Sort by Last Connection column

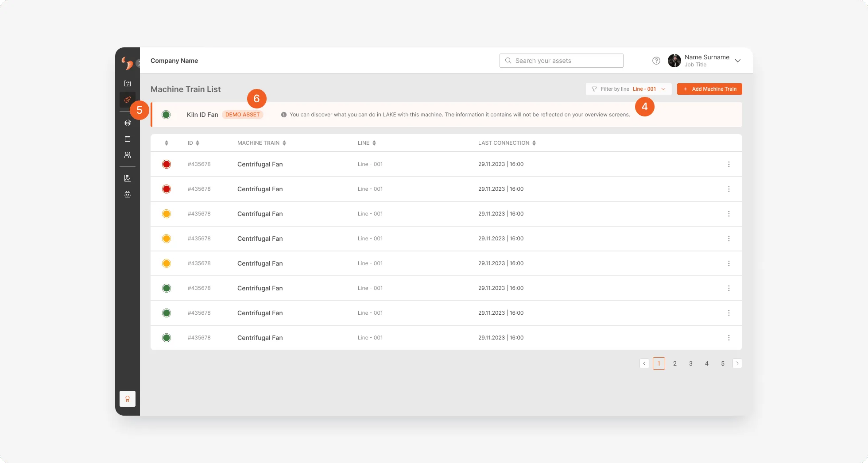pos(507,143)
